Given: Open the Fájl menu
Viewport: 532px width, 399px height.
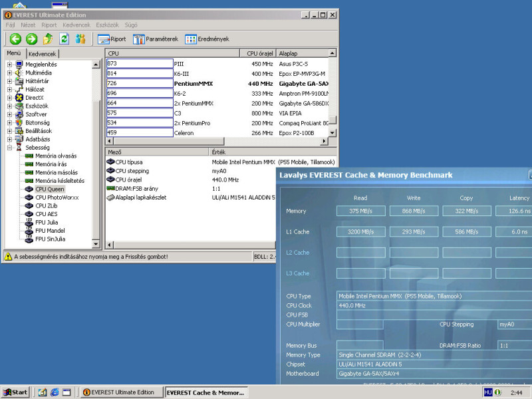Looking at the screenshot, I should pos(10,25).
